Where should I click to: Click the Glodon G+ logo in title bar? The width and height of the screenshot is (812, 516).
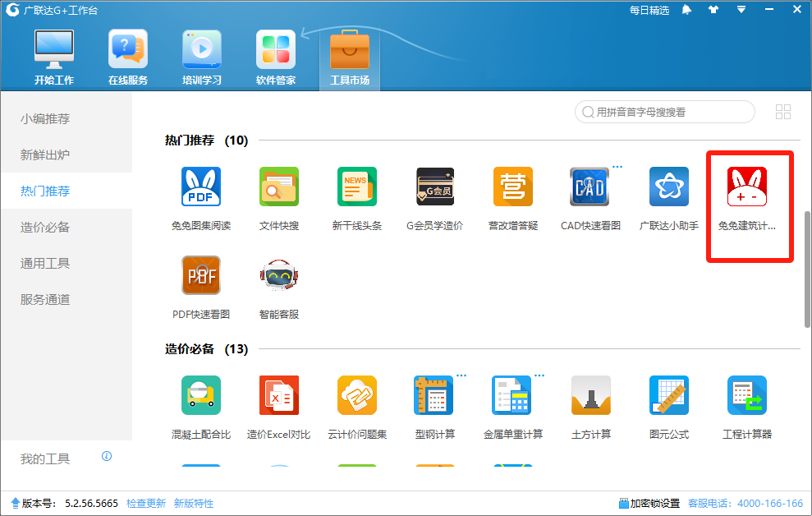12,10
